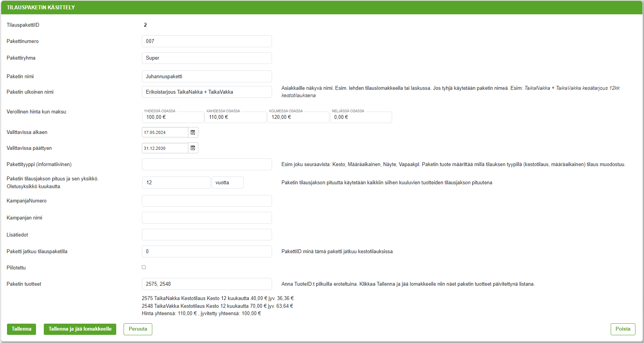
Task: Focus the Kampanjan nimi input field
Action: click(x=207, y=218)
